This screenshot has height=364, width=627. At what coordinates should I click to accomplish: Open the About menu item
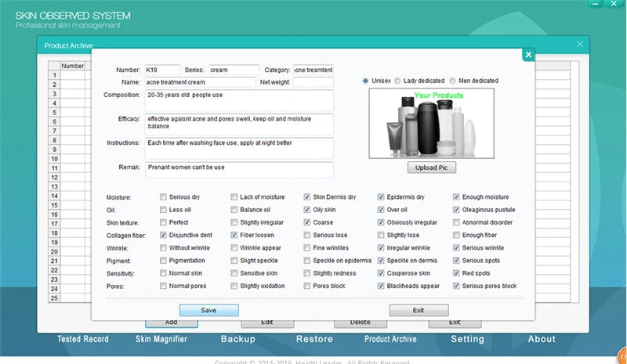(x=542, y=339)
